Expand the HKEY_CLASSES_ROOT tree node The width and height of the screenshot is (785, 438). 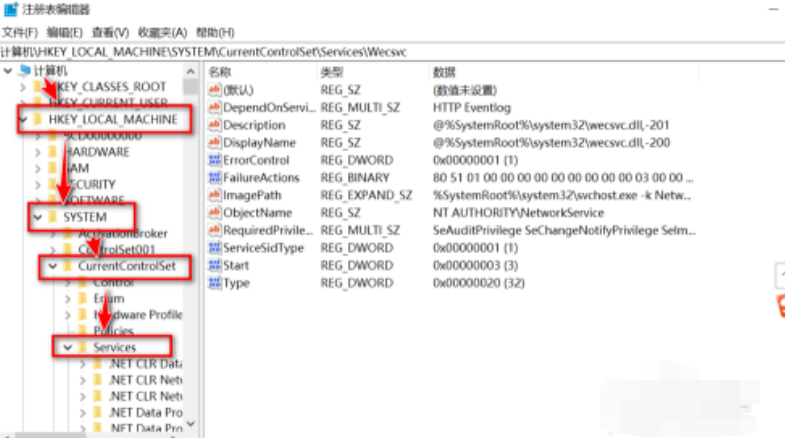point(25,87)
